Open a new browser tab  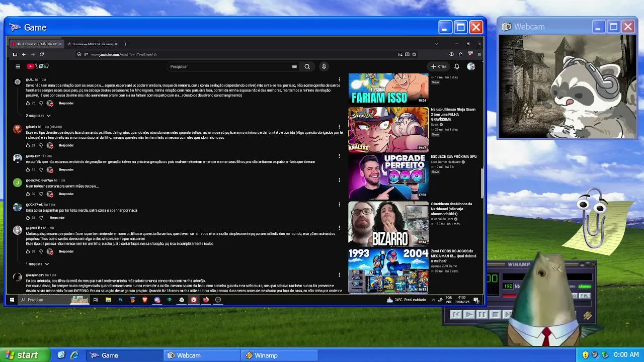(125, 44)
